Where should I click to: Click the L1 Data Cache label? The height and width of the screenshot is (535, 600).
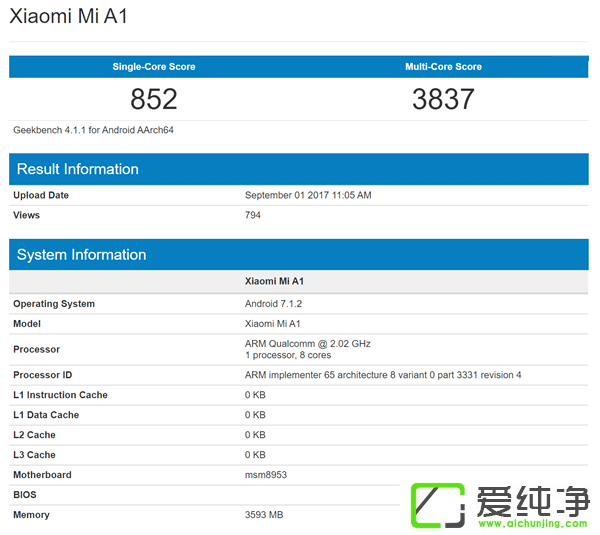46,415
